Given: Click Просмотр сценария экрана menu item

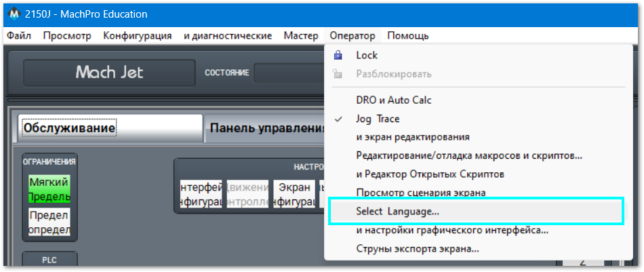Looking at the screenshot, I should [420, 193].
